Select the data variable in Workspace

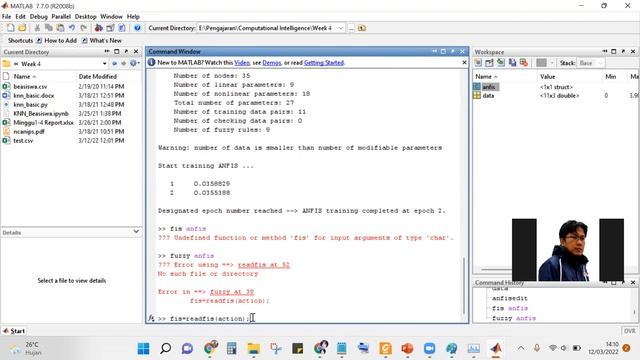[488, 96]
